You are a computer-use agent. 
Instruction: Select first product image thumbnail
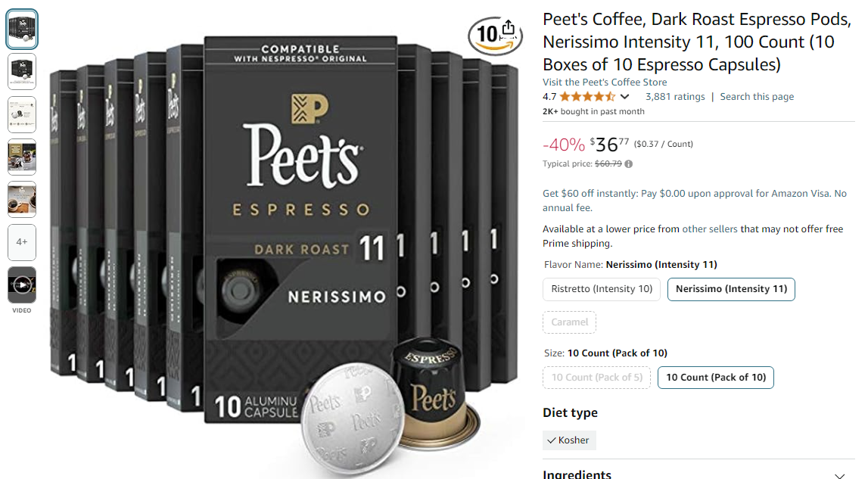(22, 29)
